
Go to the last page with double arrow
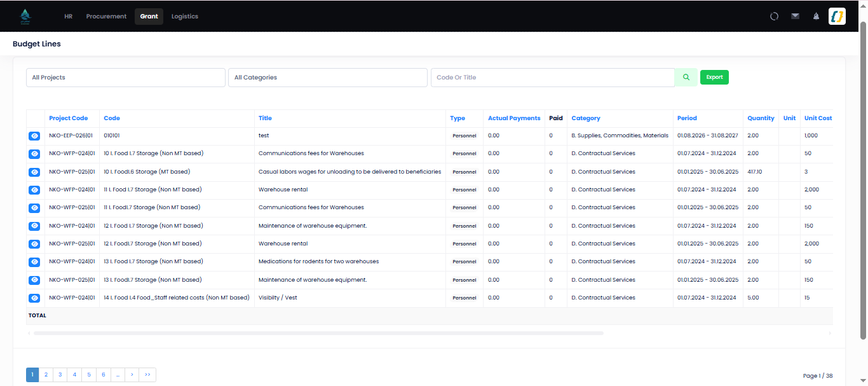pyautogui.click(x=147, y=375)
